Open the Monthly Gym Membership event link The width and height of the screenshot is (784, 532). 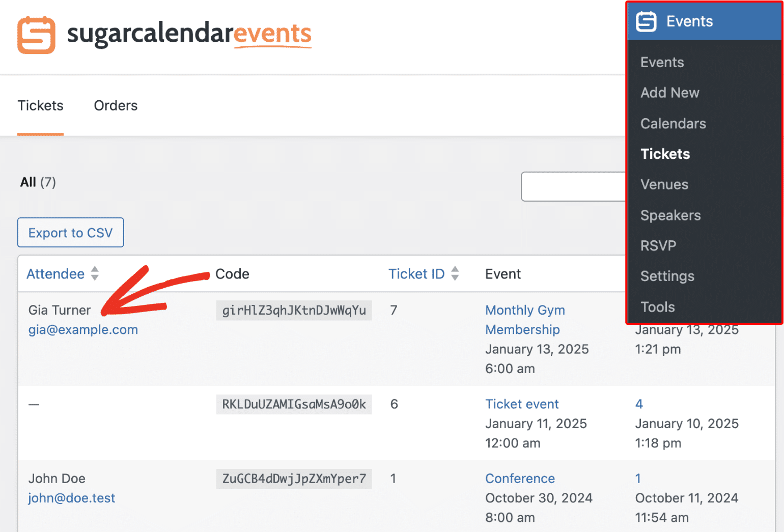525,320
